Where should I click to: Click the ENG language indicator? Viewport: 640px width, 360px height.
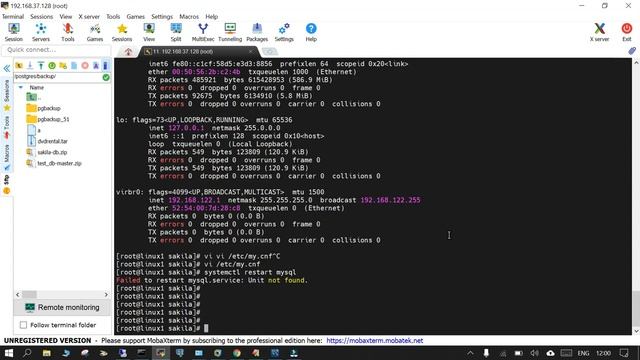(583, 353)
